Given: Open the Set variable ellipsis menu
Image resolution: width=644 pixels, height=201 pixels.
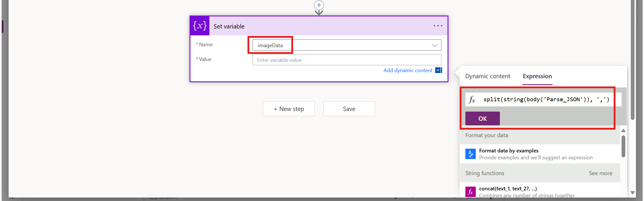Looking at the screenshot, I should click(x=438, y=26).
